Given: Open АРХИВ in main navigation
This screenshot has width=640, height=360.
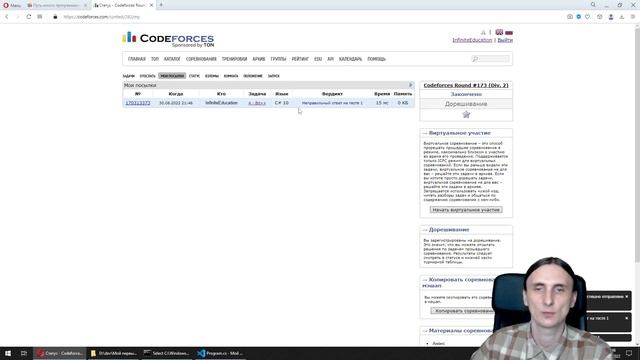Looking at the screenshot, I should coord(259,59).
